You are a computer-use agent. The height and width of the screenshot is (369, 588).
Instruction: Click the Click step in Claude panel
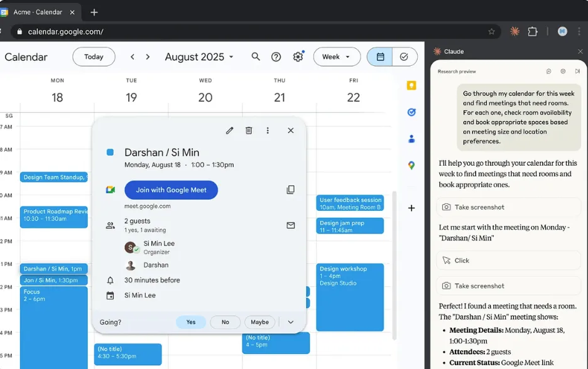[x=508, y=260]
